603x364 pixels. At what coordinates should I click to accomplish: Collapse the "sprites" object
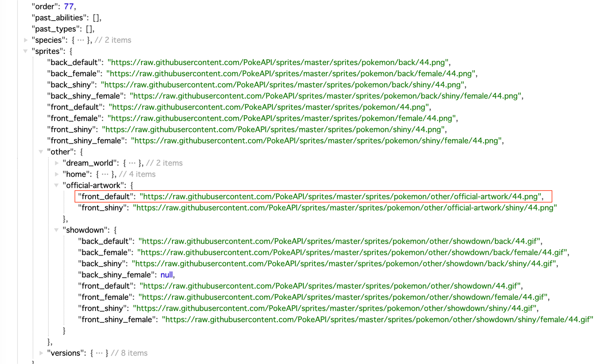tap(26, 51)
